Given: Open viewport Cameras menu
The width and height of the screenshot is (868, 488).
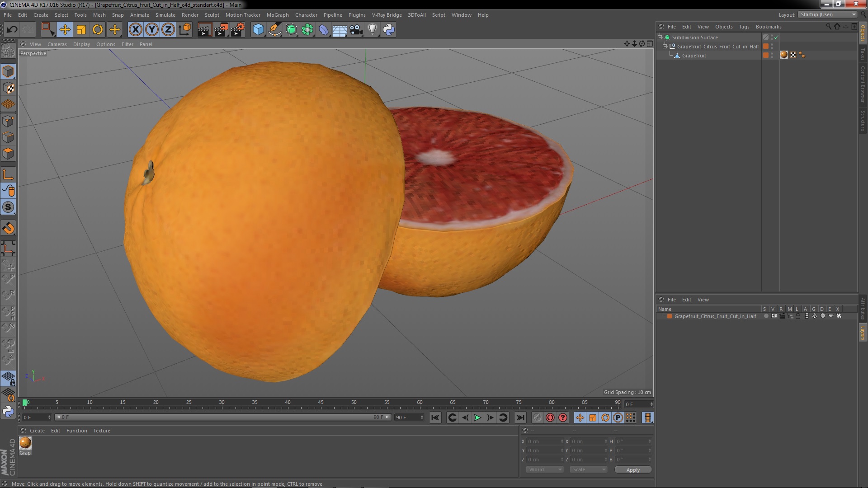Looking at the screenshot, I should click(x=57, y=44).
